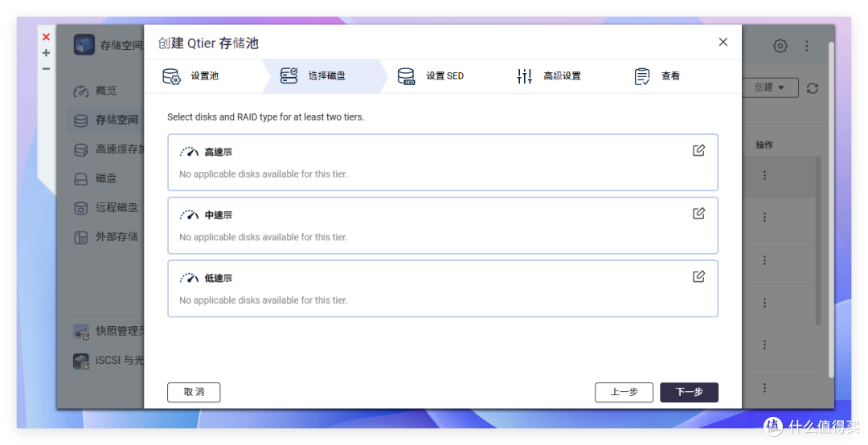This screenshot has height=445, width=868.
Task: Go to the 选择磁盘 wizard step
Action: [326, 76]
